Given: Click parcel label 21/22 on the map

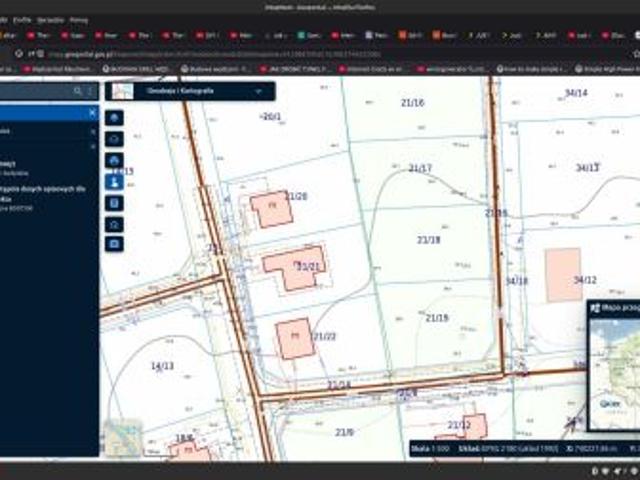Looking at the screenshot, I should 324,336.
